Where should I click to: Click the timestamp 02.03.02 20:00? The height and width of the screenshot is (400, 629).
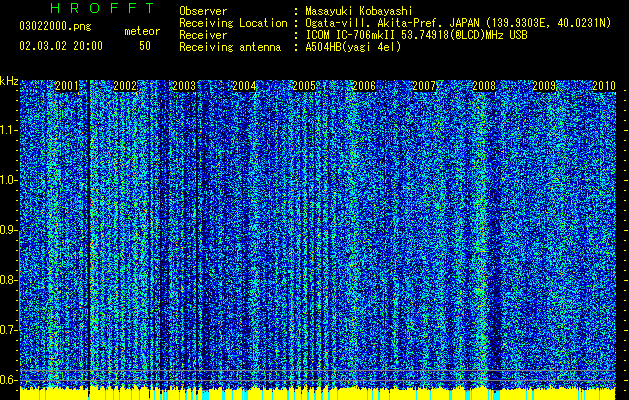point(61,46)
